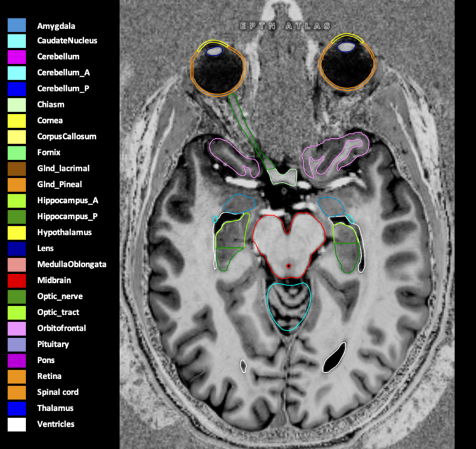Image resolution: width=476 pixels, height=449 pixels.
Task: Click the Hypothalamus label text
Action: click(64, 233)
